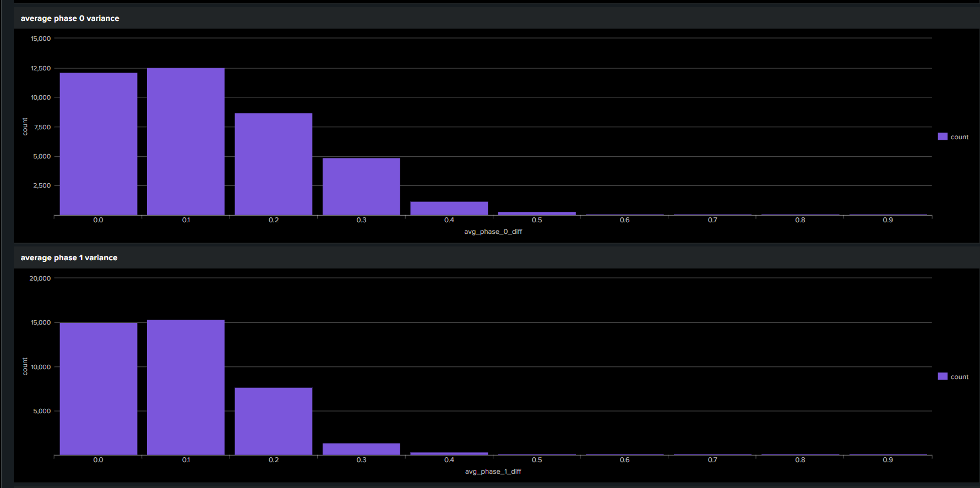Click the 0.9 x-axis label in phase 0 chart

[x=888, y=220]
